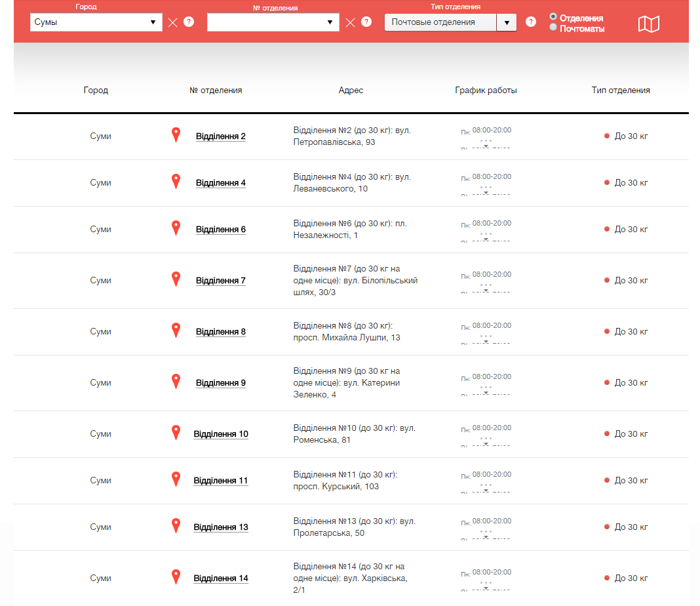
Task: Select the Почтоматы radio button
Action: [x=553, y=28]
